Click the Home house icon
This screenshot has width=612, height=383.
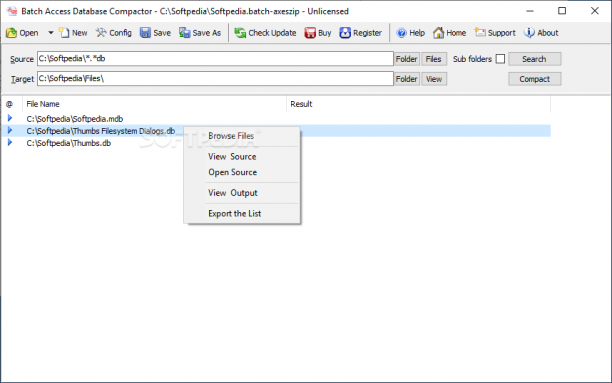[438, 33]
